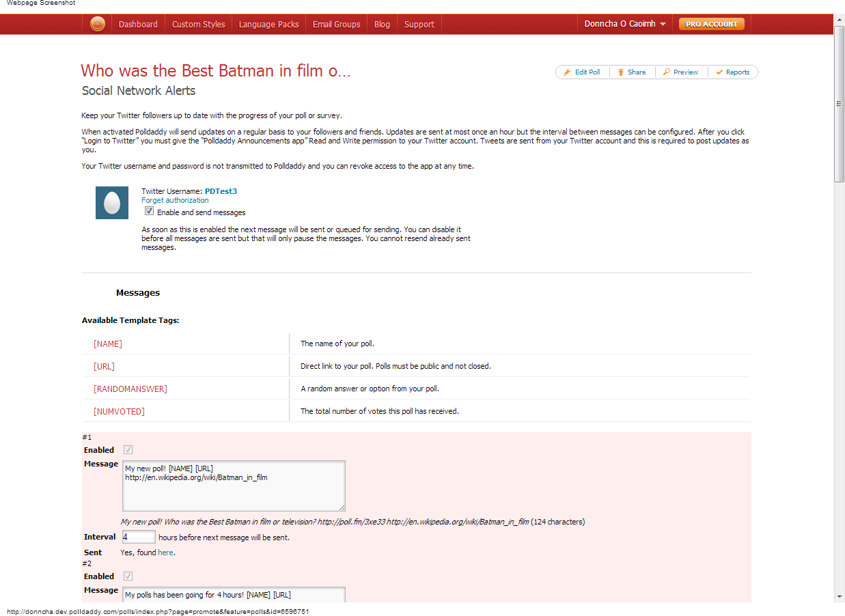
Task: Toggle Enabled checkbox for message #2
Action: pos(128,576)
